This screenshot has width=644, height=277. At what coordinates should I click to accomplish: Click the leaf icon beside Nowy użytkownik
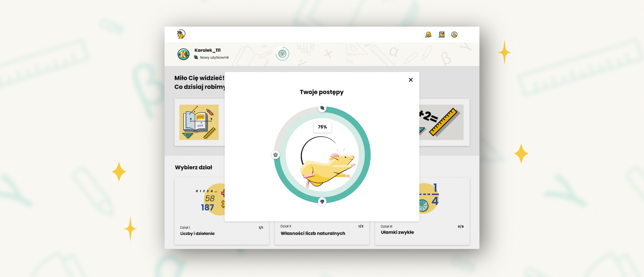(x=196, y=57)
